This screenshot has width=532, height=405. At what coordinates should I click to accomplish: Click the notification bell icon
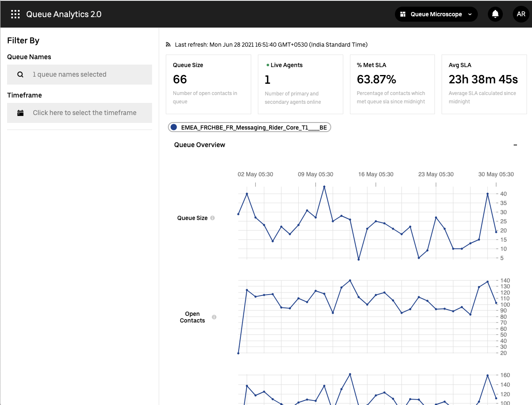pos(495,14)
